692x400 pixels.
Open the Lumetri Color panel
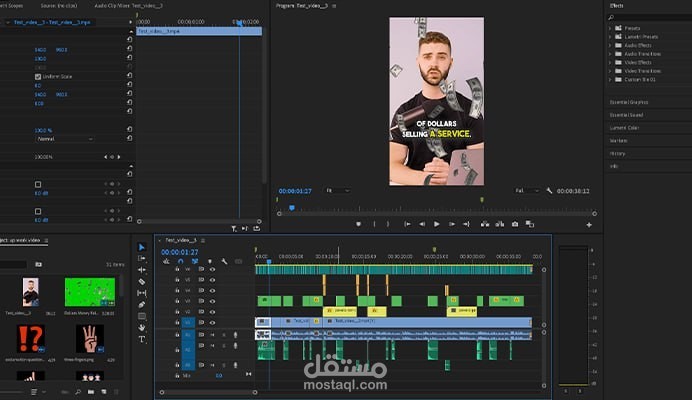click(624, 128)
